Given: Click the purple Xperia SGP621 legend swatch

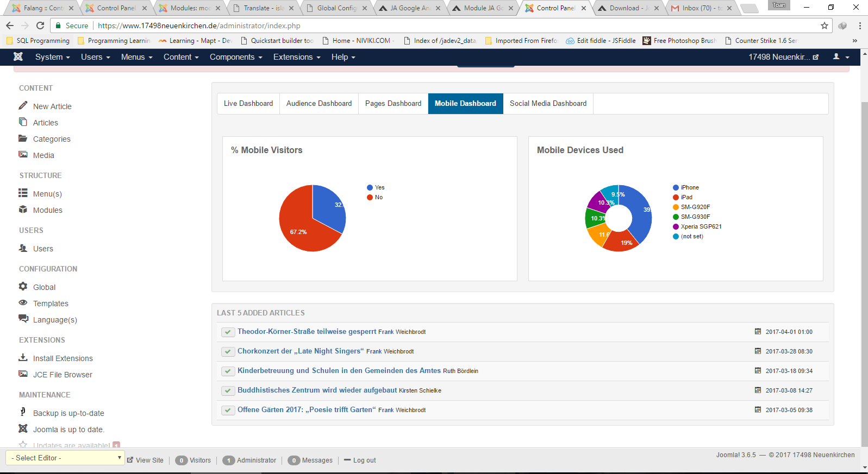Looking at the screenshot, I should (x=676, y=226).
